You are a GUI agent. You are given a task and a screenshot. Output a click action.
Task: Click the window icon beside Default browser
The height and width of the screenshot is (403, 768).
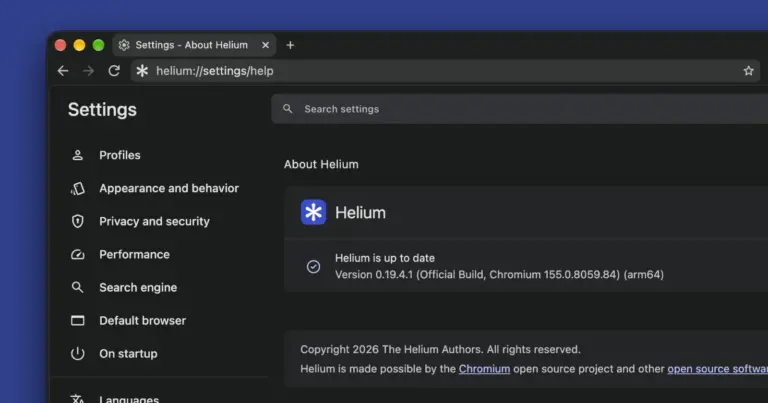click(77, 321)
